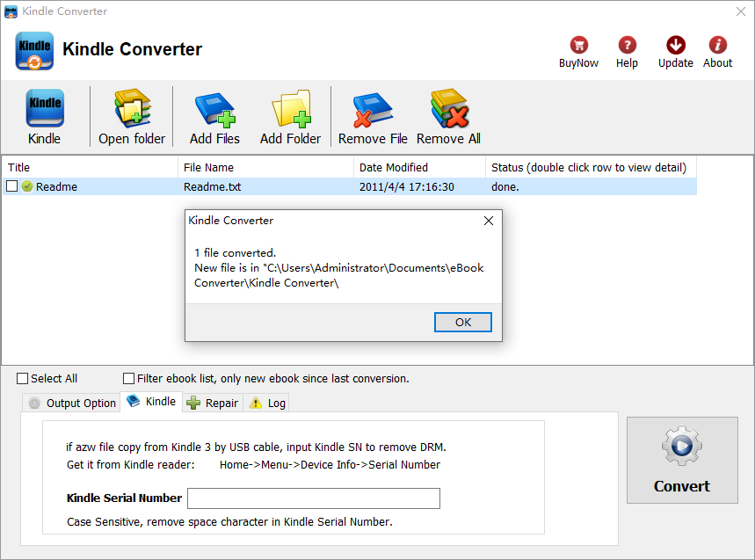Image resolution: width=755 pixels, height=560 pixels.
Task: Confirm the dialog with OK
Action: point(462,322)
